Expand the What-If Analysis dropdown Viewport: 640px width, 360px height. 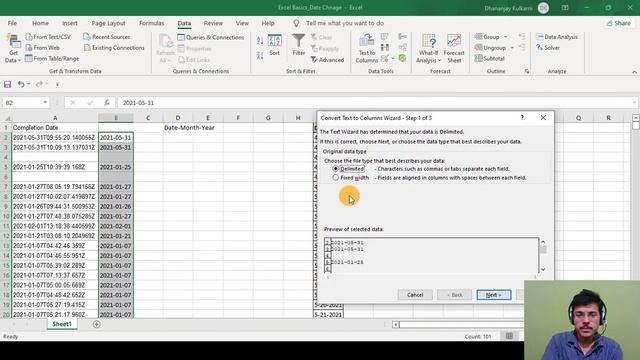pyautogui.click(x=439, y=60)
